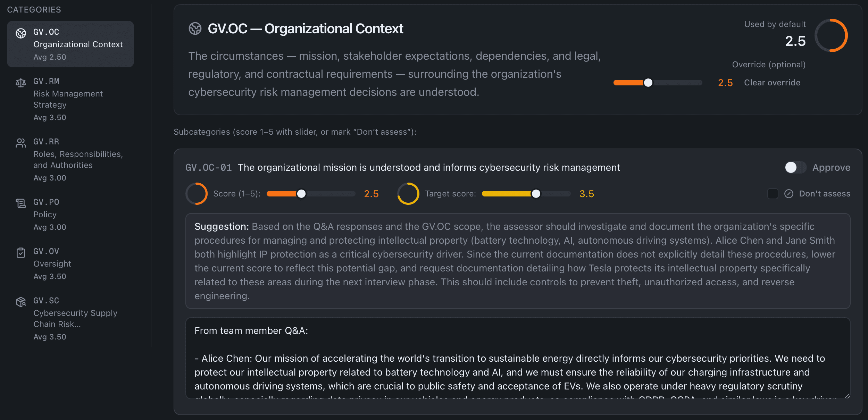Click the clipboard icon beside GV.OV Oversight
868x420 pixels.
21,253
